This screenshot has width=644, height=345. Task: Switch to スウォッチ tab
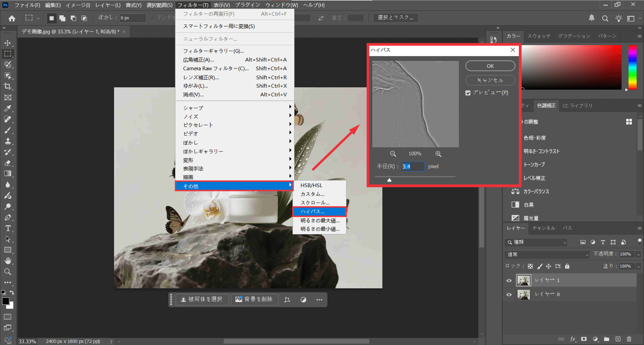coord(539,36)
